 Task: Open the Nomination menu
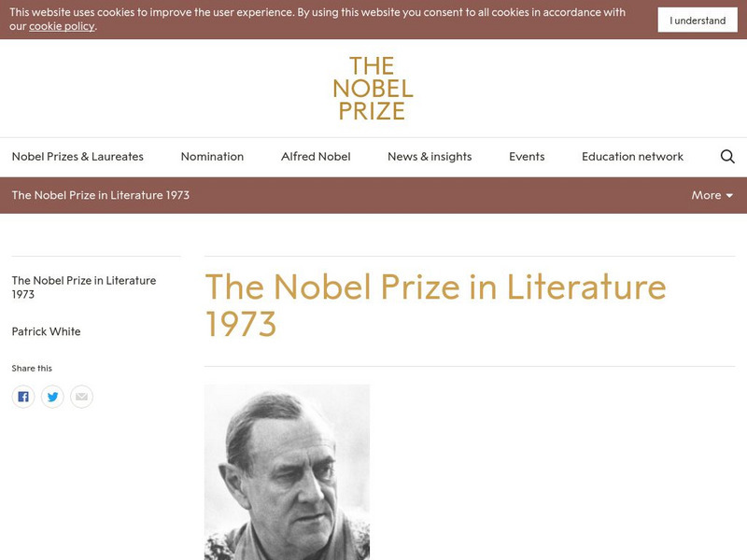[212, 157]
